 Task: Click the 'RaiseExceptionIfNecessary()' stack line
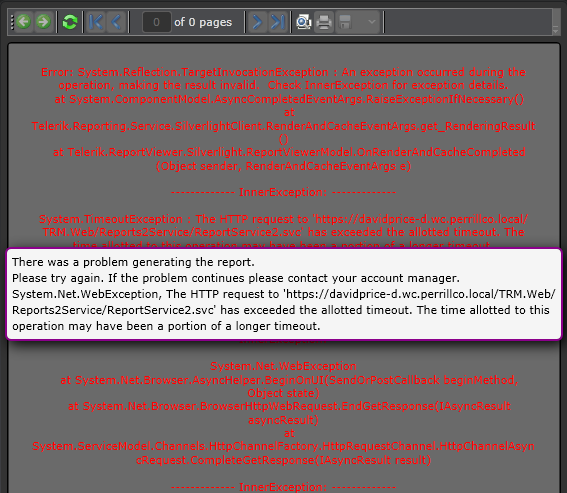point(289,99)
